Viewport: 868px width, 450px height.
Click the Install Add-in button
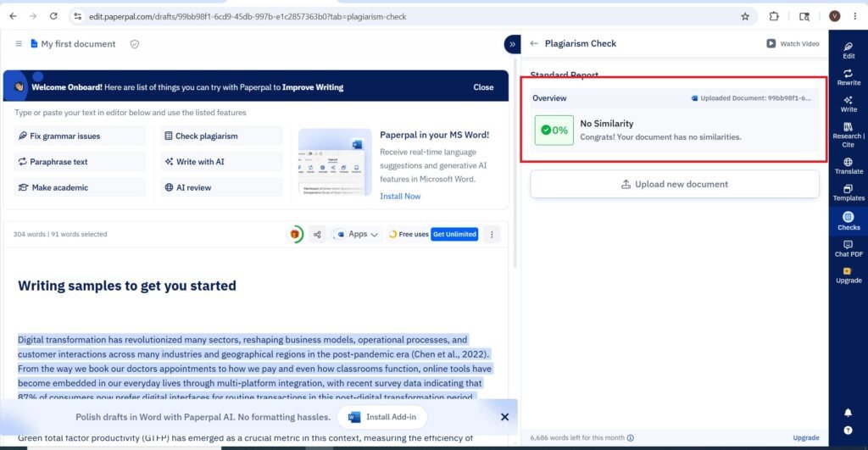[x=382, y=417]
